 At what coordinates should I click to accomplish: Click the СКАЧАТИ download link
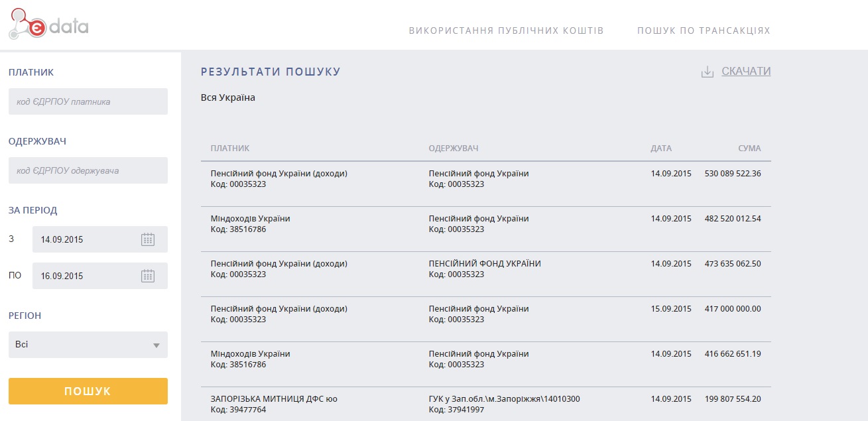tap(746, 71)
